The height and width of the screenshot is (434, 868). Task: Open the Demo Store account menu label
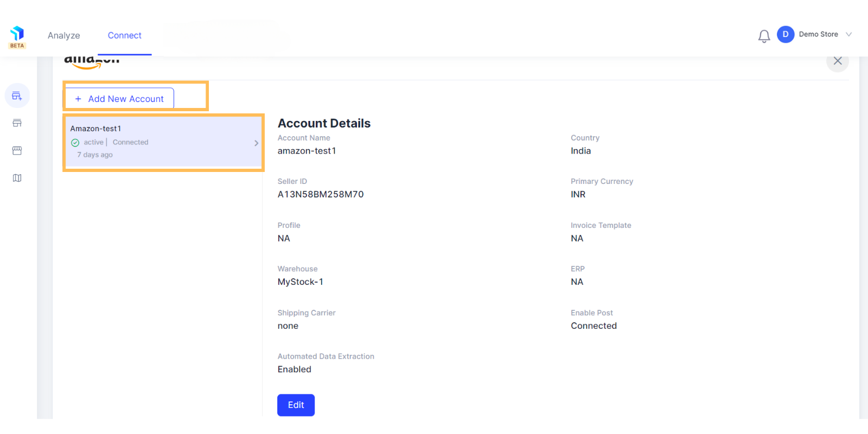coord(818,34)
